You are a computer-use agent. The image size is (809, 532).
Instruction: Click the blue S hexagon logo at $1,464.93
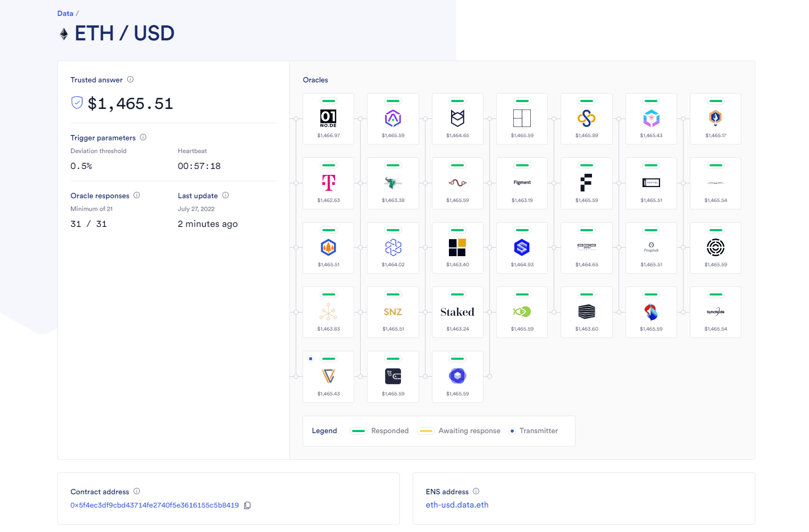pos(522,248)
